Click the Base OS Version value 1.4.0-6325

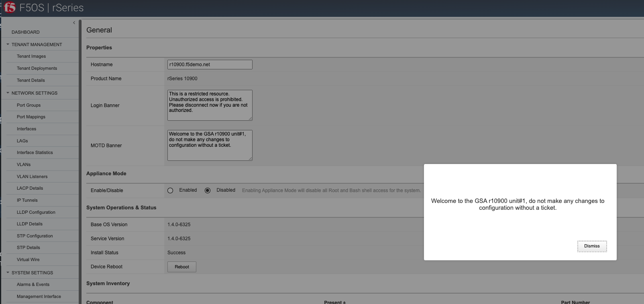coord(179,225)
